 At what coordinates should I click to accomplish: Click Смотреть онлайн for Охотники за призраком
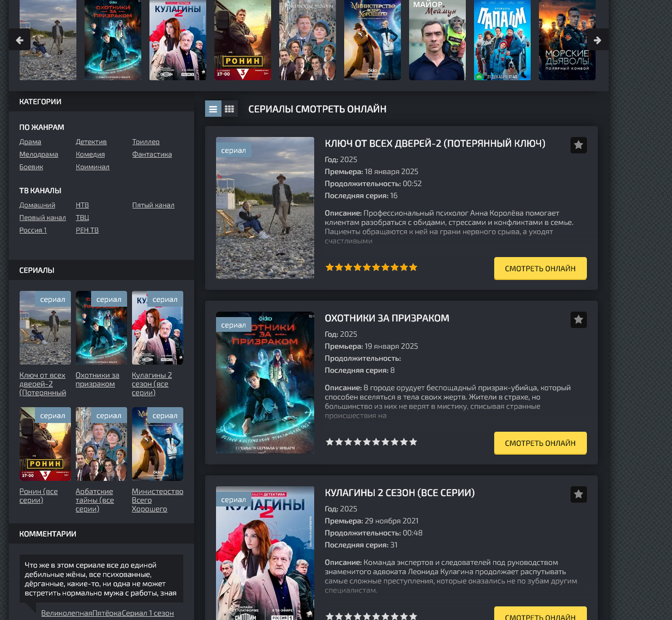[x=540, y=443]
